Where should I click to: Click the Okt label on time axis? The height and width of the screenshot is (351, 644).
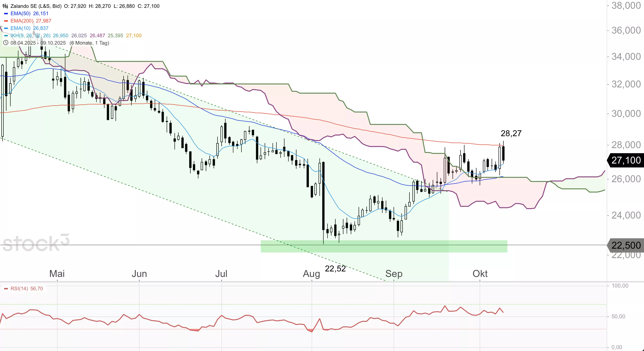[480, 274]
